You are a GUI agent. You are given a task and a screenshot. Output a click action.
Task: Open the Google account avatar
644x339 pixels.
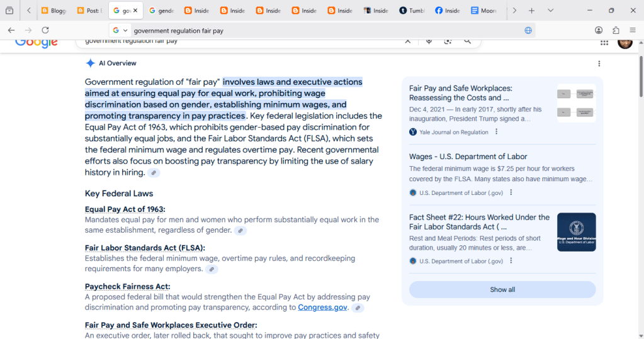tap(625, 43)
